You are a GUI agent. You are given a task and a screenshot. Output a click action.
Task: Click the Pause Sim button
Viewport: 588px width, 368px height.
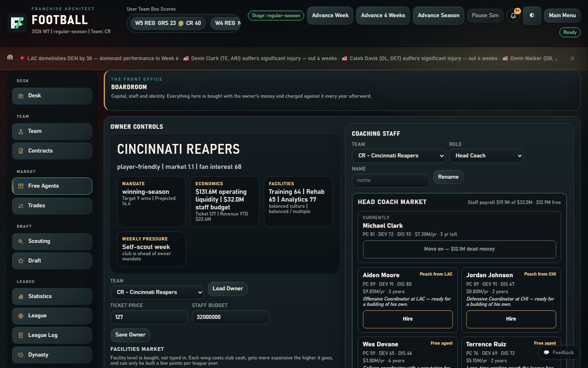click(x=485, y=16)
